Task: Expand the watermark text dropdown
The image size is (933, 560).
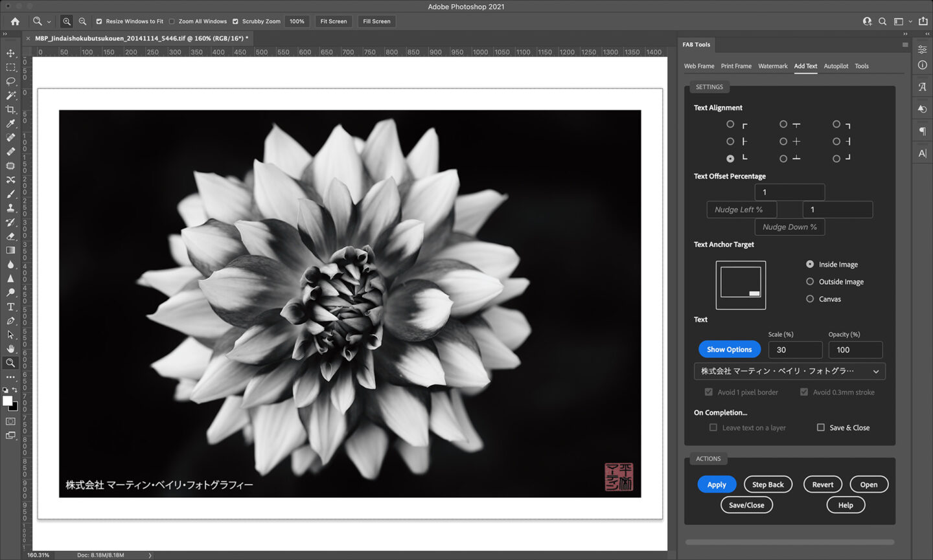Action: (876, 372)
